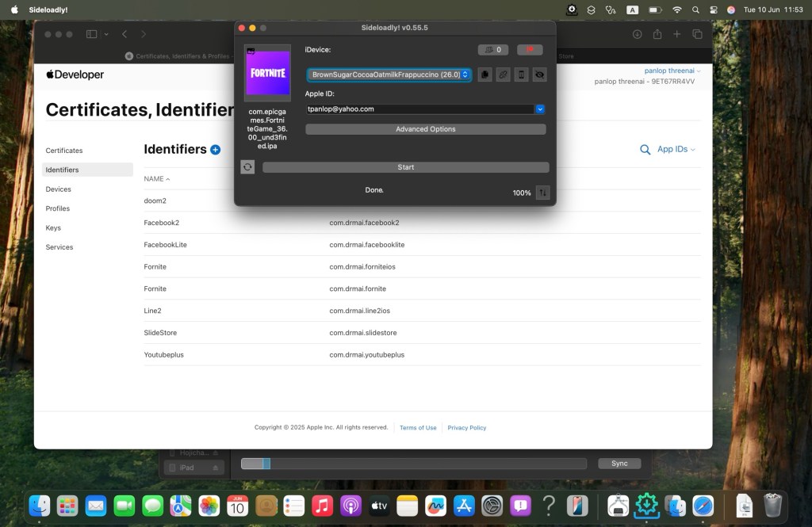812x527 pixels.
Task: Click the link icon in Sideloadly
Action: point(503,74)
